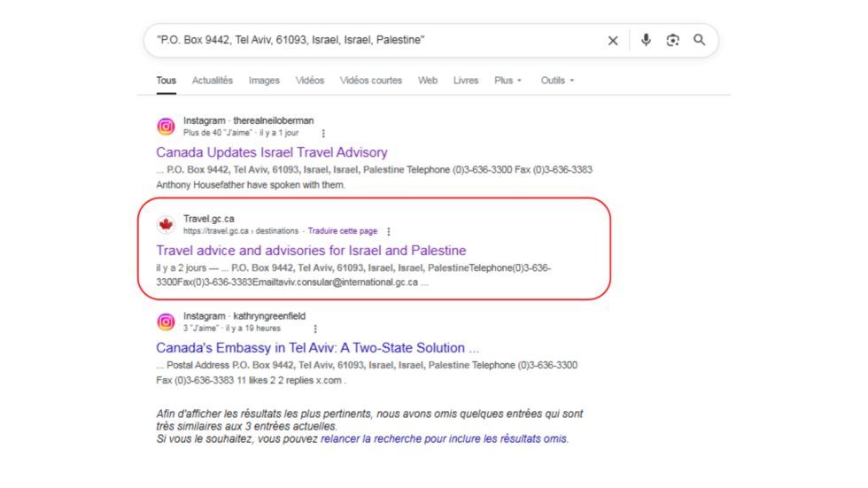Open options menu for therealneiloberman result

tap(323, 134)
